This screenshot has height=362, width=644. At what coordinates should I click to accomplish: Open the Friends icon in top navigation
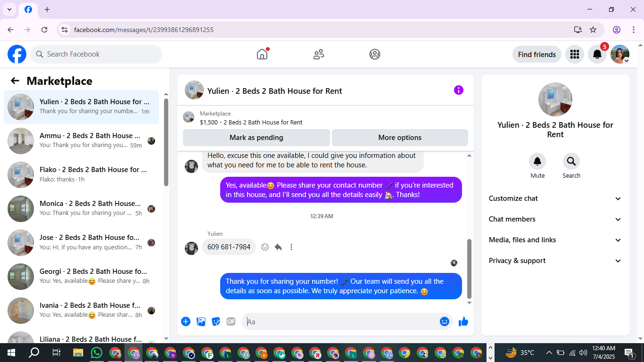point(319,54)
